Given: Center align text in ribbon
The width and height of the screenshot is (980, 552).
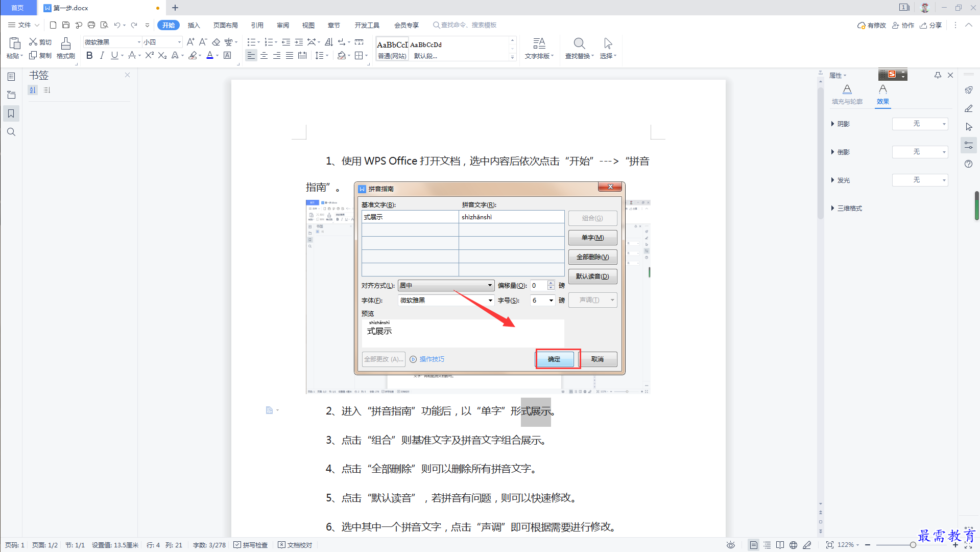Looking at the screenshot, I should pyautogui.click(x=264, y=55).
